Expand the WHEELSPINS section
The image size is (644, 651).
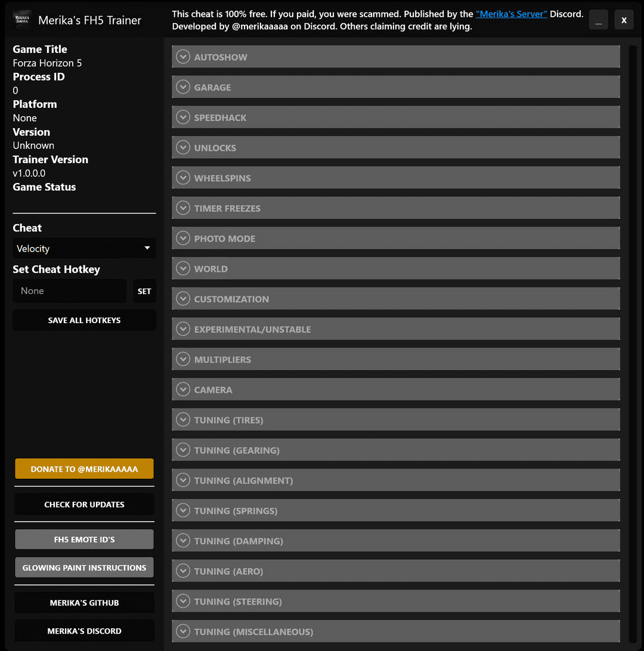click(396, 178)
